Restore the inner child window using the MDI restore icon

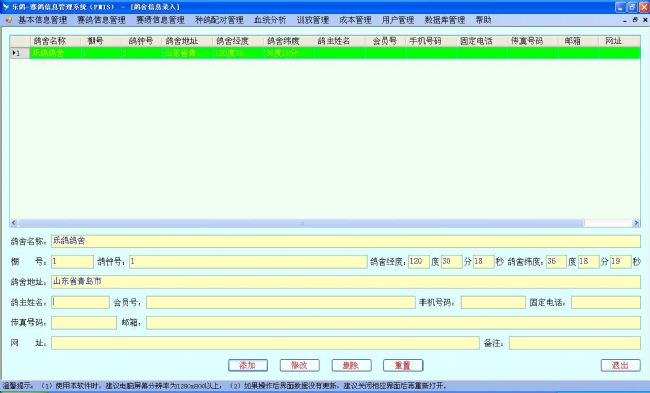635,19
